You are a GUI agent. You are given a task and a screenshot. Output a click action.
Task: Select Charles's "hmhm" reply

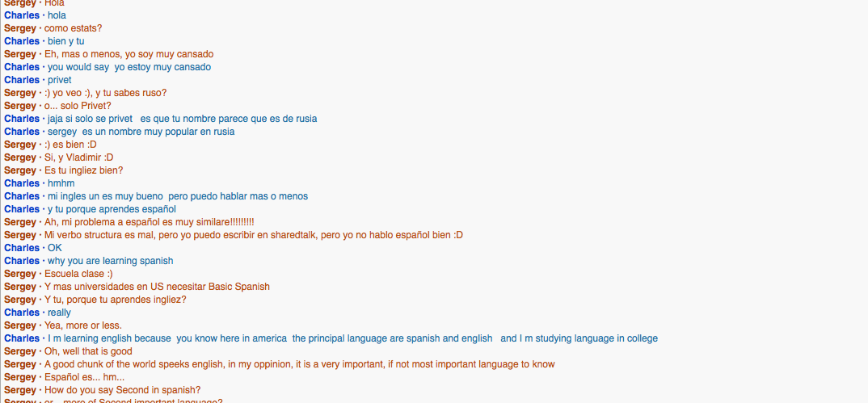(x=61, y=183)
